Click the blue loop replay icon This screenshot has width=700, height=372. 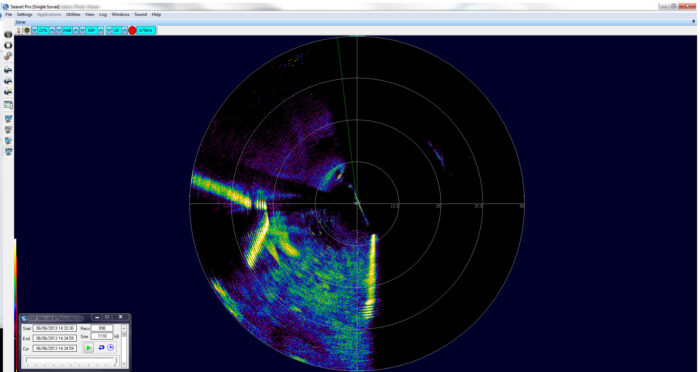(101, 347)
